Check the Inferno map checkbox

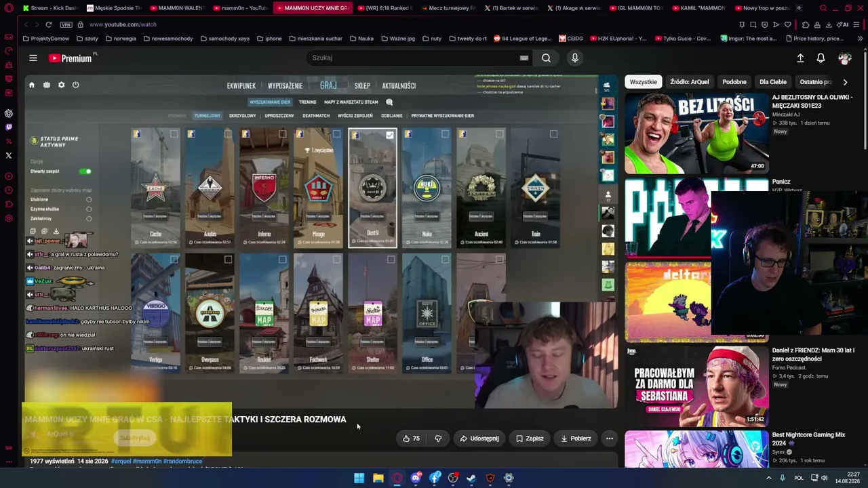282,134
